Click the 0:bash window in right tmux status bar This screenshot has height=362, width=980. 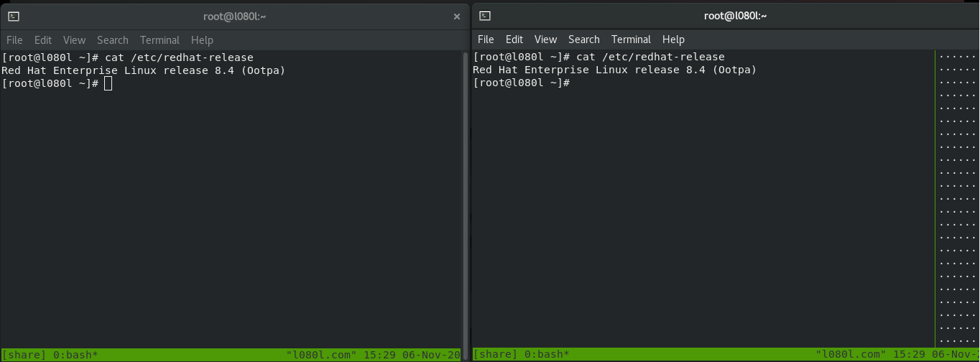tap(547, 354)
